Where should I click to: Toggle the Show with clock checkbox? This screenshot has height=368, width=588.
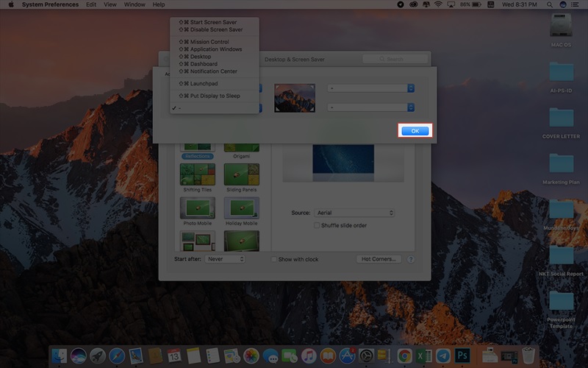pyautogui.click(x=275, y=259)
